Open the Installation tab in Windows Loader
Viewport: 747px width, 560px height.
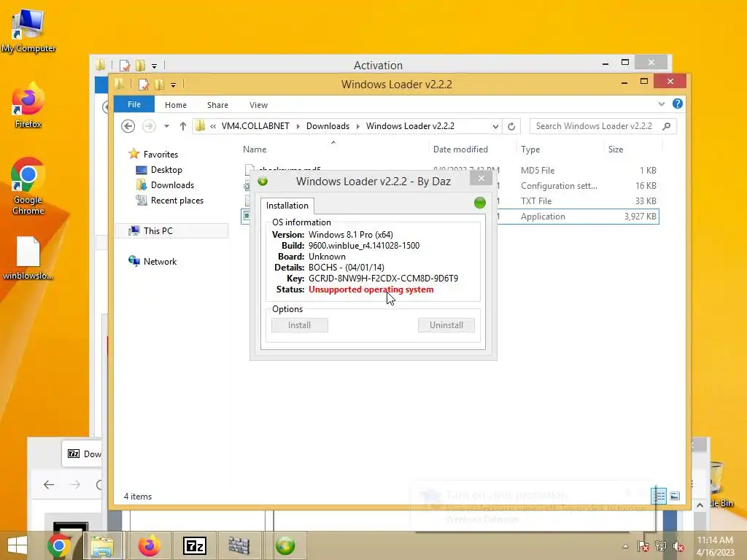pos(287,206)
